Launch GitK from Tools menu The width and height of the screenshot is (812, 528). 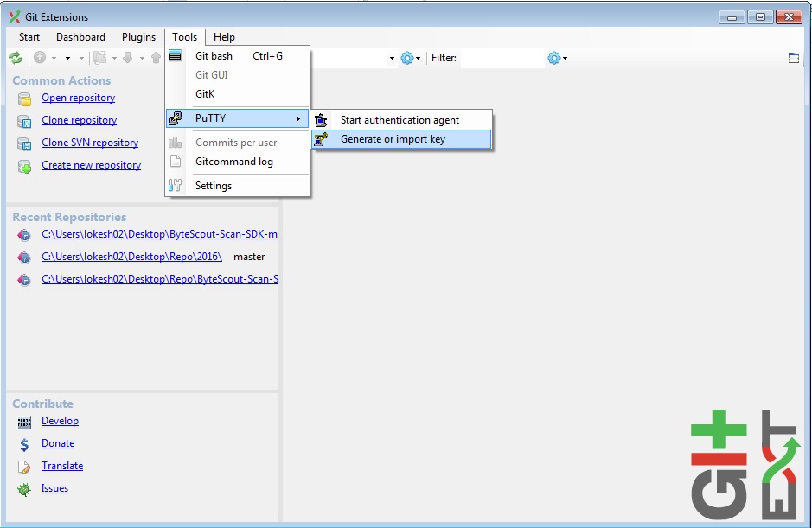click(x=238, y=93)
